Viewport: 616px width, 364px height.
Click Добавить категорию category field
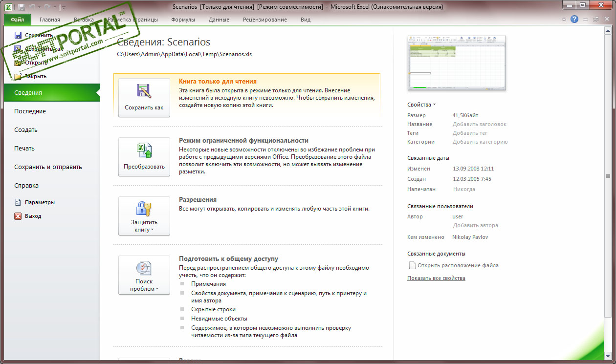480,142
